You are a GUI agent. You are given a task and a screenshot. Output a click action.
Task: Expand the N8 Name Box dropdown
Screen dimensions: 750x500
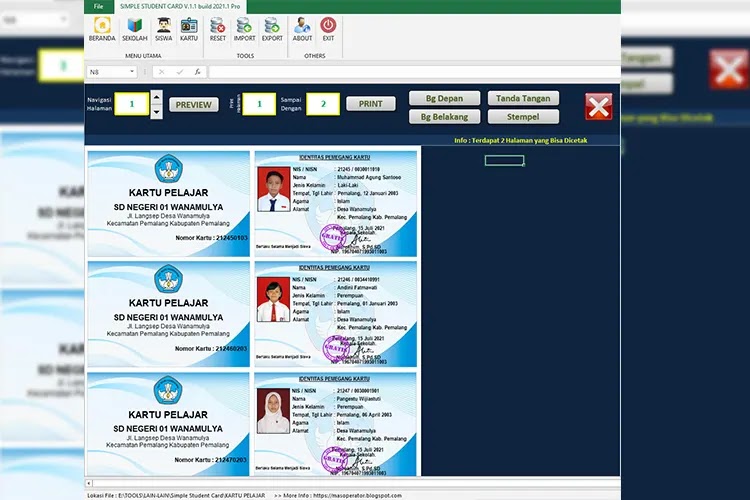coord(132,72)
